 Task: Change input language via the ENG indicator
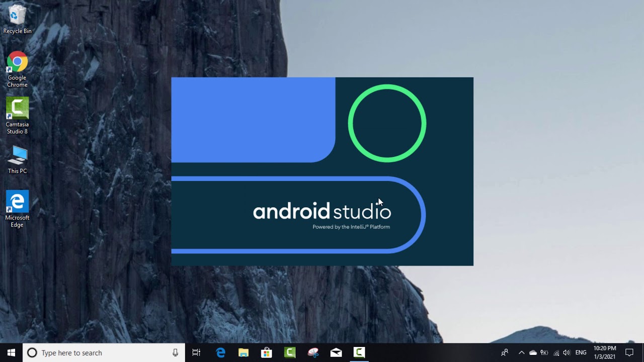pos(581,352)
